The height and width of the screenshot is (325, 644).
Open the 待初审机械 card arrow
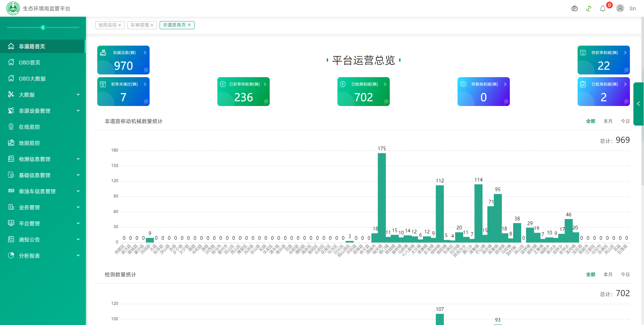(625, 53)
